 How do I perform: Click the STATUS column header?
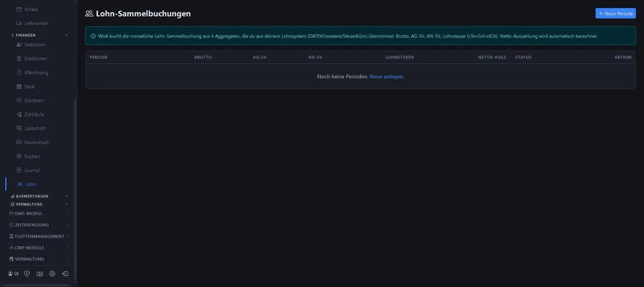523,57
